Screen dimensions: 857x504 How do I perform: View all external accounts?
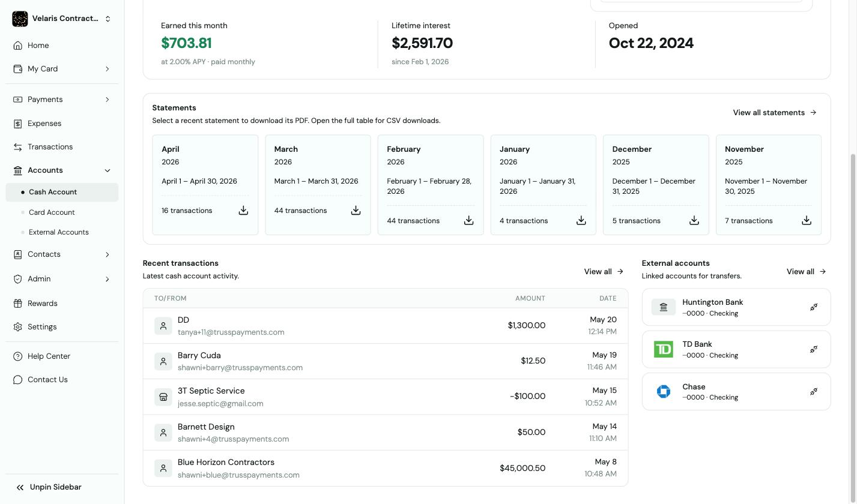807,272
